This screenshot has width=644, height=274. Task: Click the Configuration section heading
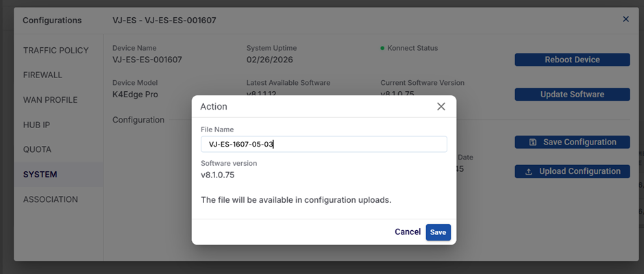pyautogui.click(x=138, y=120)
